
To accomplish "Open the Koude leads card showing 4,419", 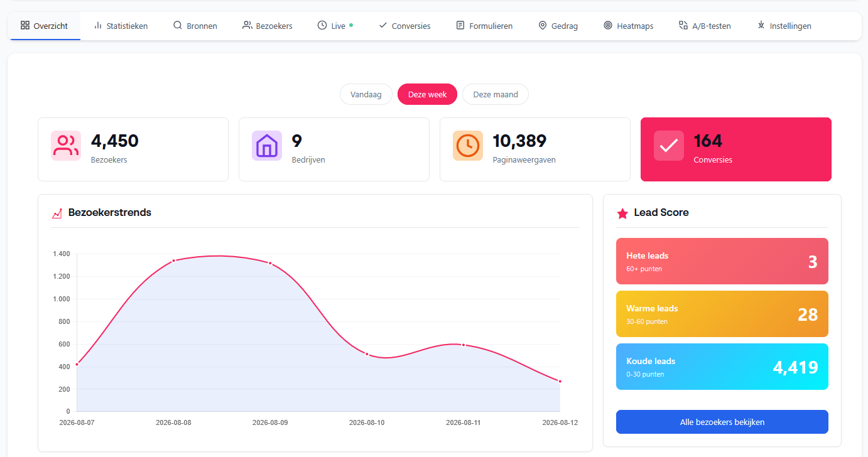I will 722,367.
